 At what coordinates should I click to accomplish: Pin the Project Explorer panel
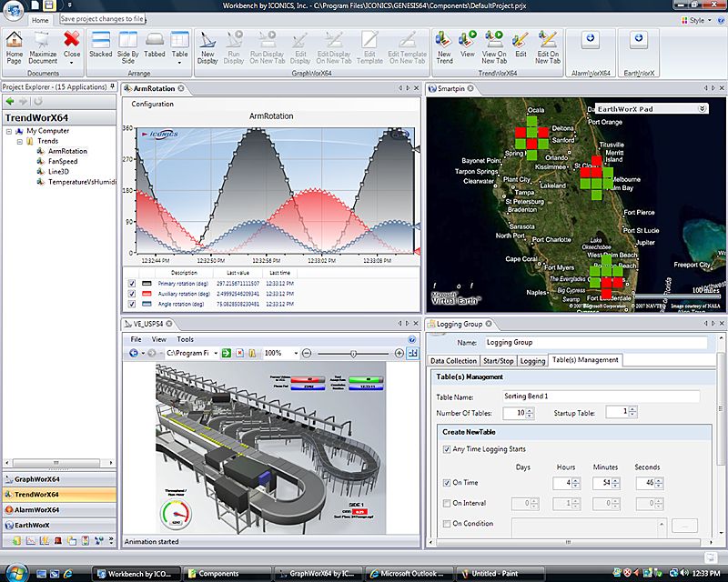coord(112,86)
